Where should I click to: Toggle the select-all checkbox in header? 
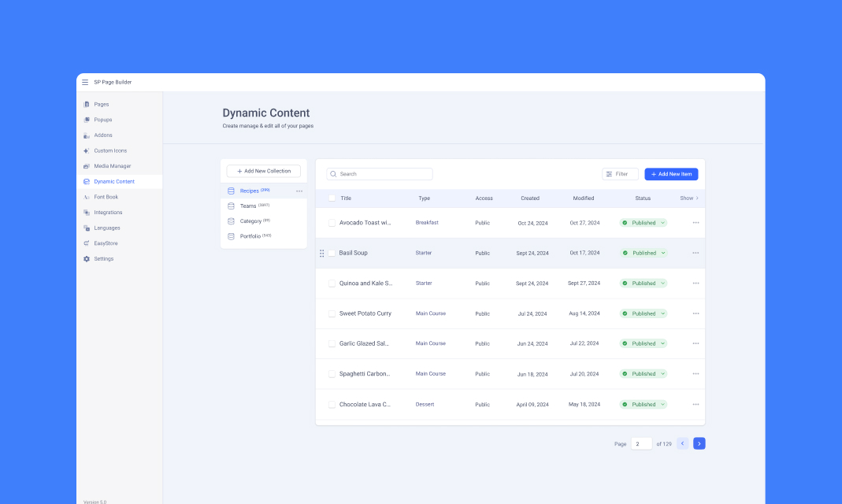click(332, 198)
